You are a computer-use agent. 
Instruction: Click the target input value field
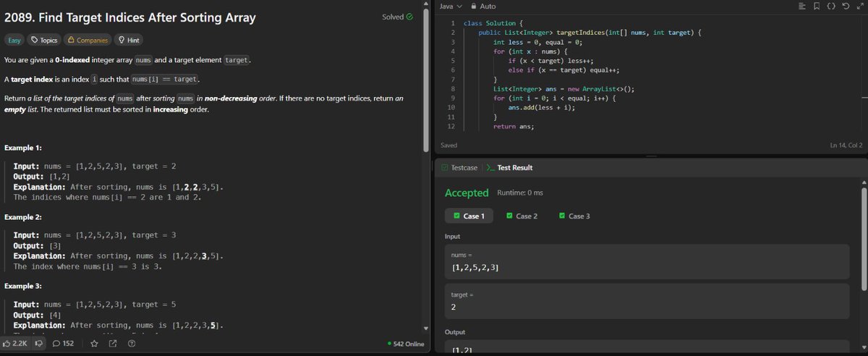647,300
